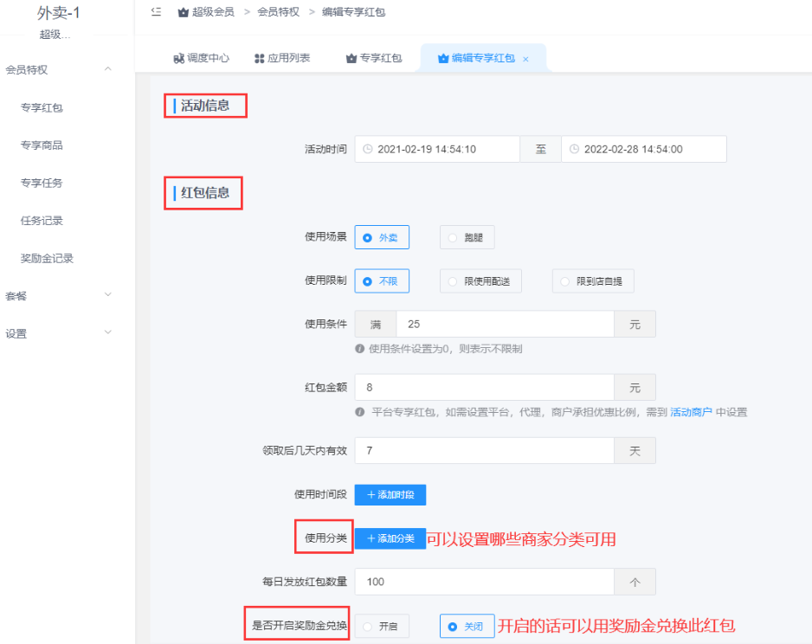Go to 超级会员 in breadcrumb
Image resolution: width=812 pixels, height=644 pixels.
click(213, 12)
